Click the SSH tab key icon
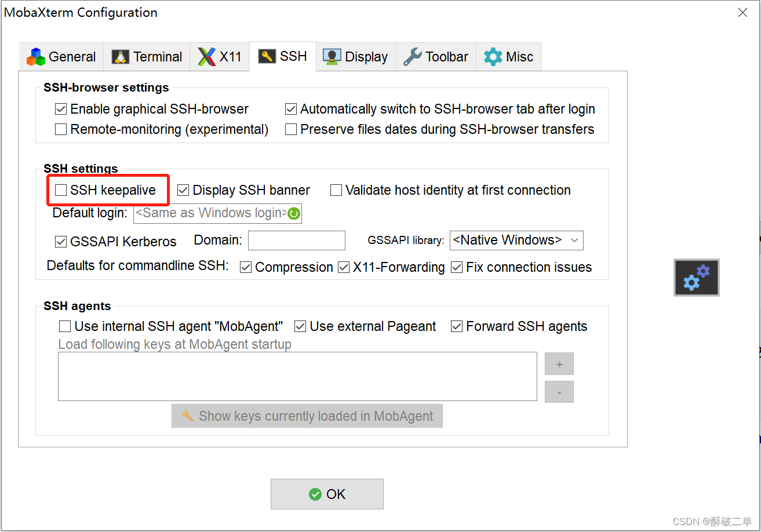Image resolution: width=761 pixels, height=532 pixels. click(267, 56)
